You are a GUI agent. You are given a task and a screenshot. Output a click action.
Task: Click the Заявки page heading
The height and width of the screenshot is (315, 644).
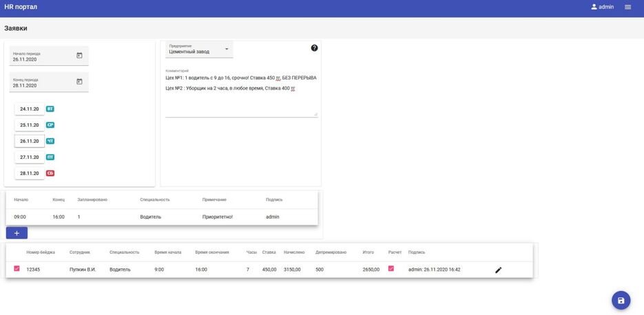(x=16, y=29)
